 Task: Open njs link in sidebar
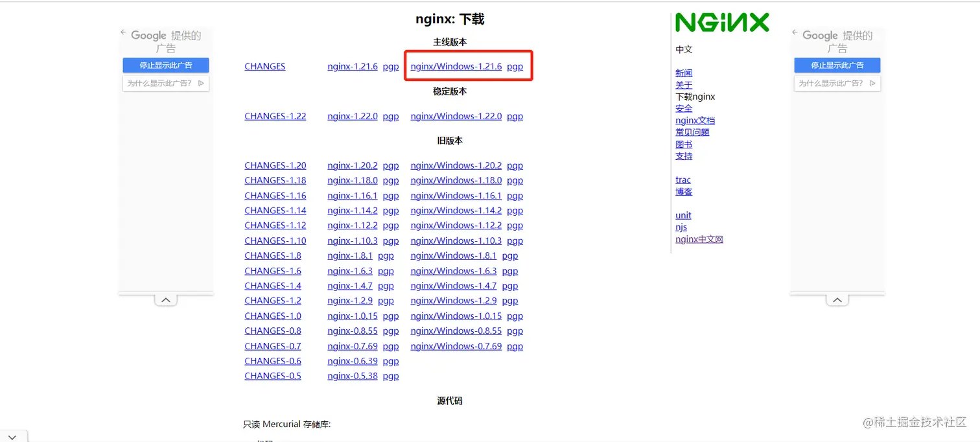[x=681, y=227]
